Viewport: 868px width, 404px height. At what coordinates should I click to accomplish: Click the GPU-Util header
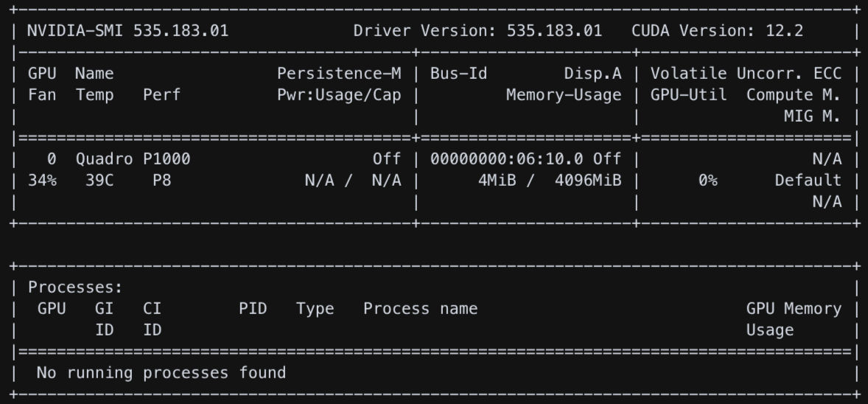point(689,95)
